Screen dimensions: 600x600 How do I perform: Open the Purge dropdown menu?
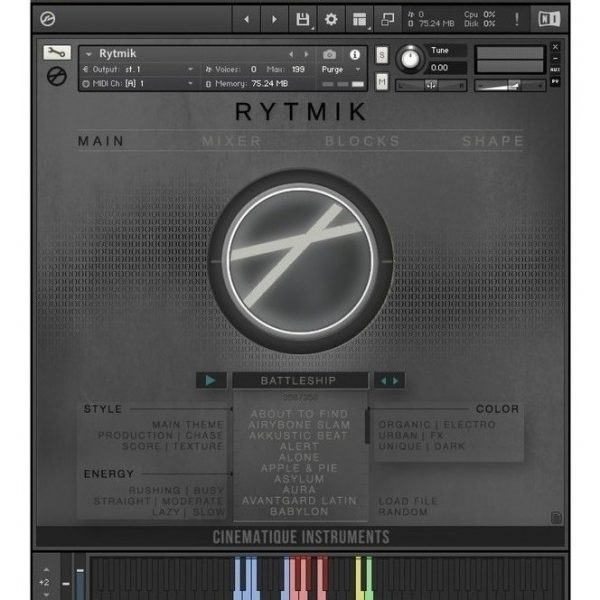click(x=340, y=69)
